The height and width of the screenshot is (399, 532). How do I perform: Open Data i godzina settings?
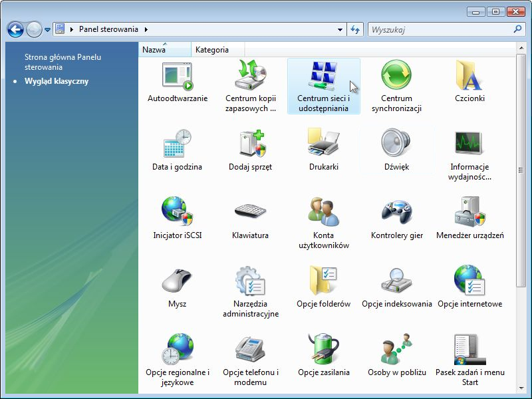(177, 150)
